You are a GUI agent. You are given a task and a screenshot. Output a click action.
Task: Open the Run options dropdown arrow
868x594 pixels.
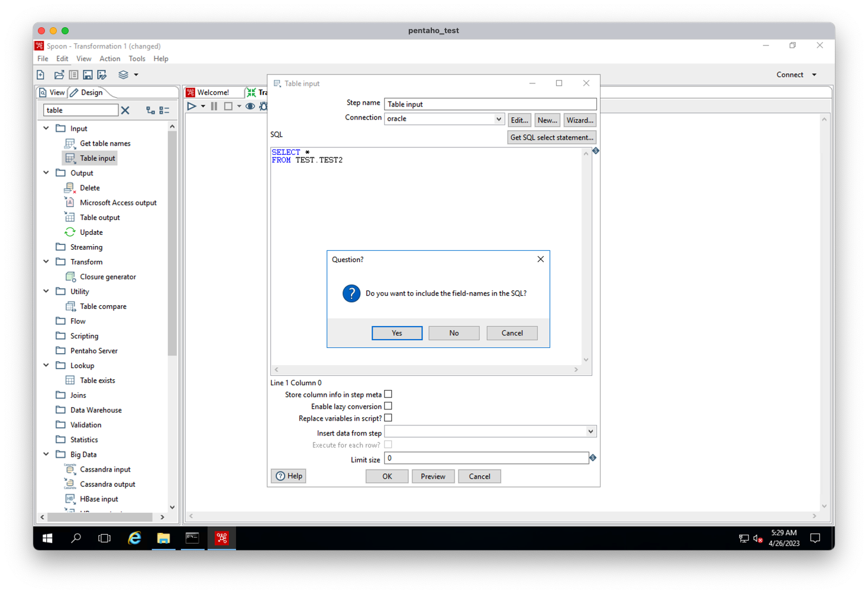pos(203,106)
